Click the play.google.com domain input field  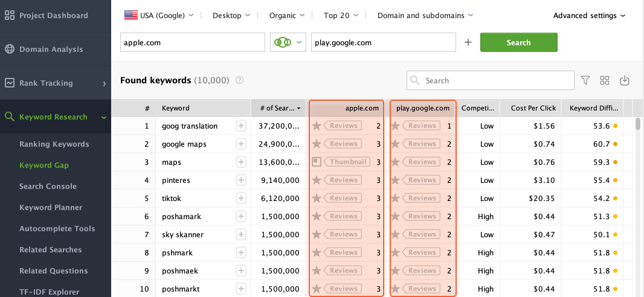[x=383, y=42]
